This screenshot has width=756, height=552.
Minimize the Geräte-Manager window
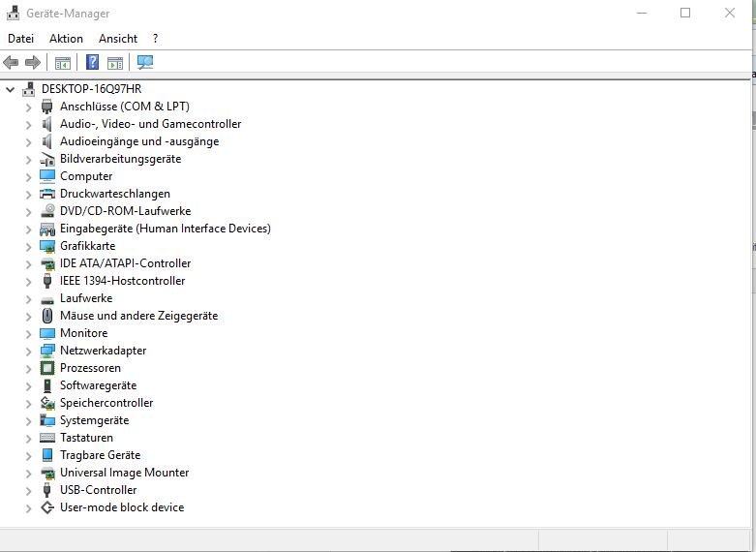click(642, 13)
